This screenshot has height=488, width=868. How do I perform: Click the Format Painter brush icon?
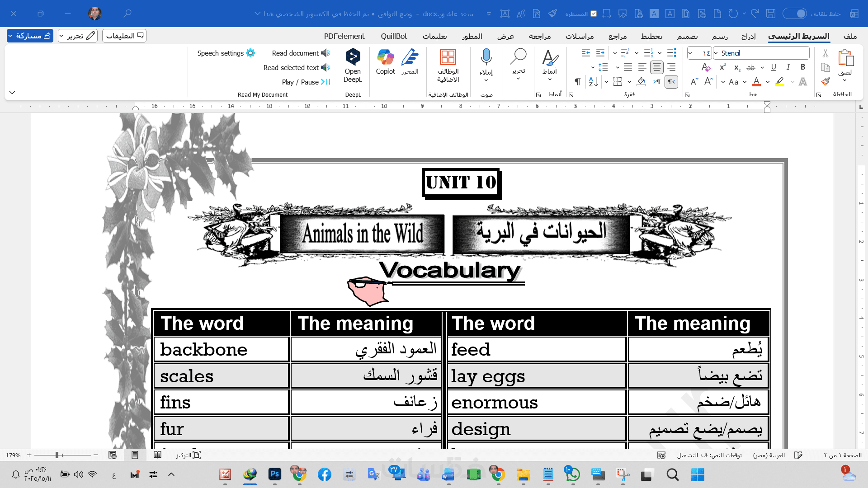826,82
